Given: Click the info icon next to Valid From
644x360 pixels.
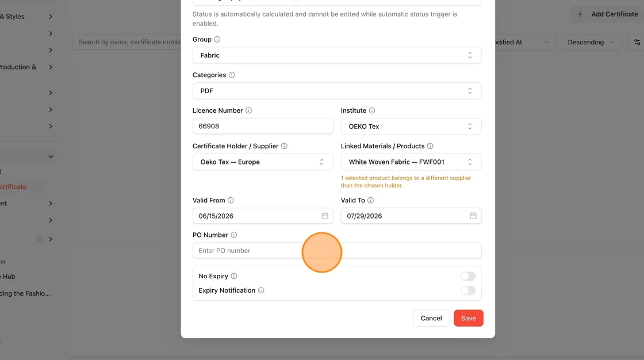Looking at the screenshot, I should tap(231, 200).
